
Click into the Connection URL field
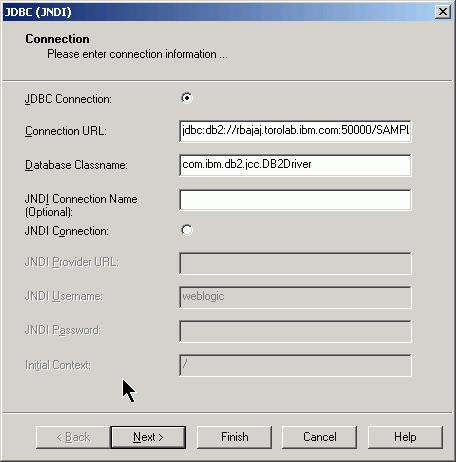(x=295, y=131)
